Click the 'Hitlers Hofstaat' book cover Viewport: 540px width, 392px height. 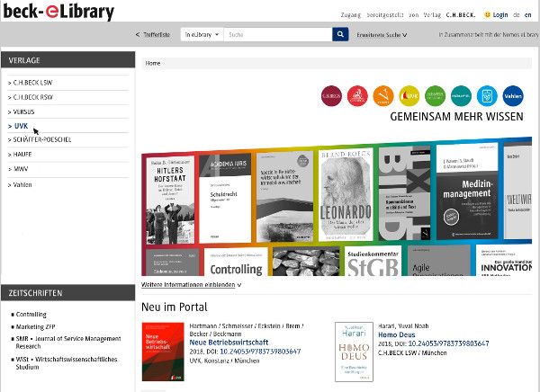tap(170, 200)
